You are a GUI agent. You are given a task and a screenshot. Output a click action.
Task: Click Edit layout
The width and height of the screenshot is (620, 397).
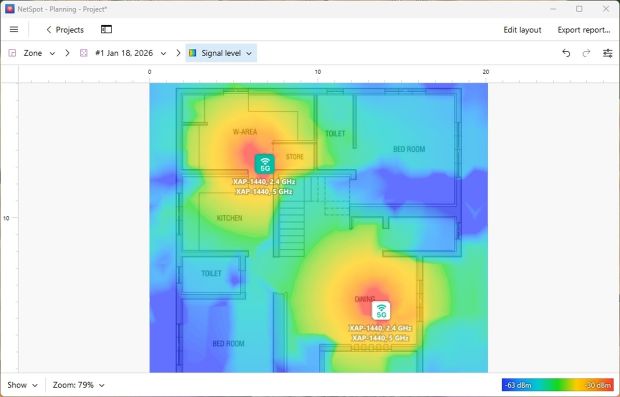(522, 30)
